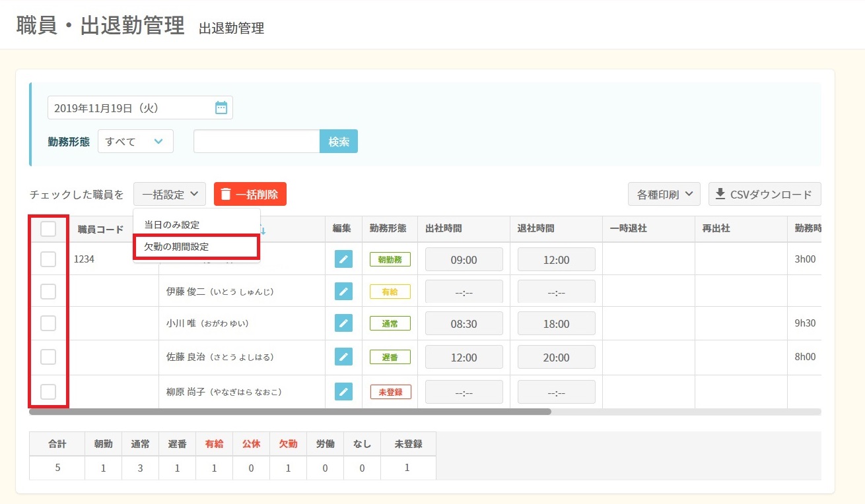Click the 一括削除 delete button
The height and width of the screenshot is (504, 865).
pyautogui.click(x=250, y=194)
